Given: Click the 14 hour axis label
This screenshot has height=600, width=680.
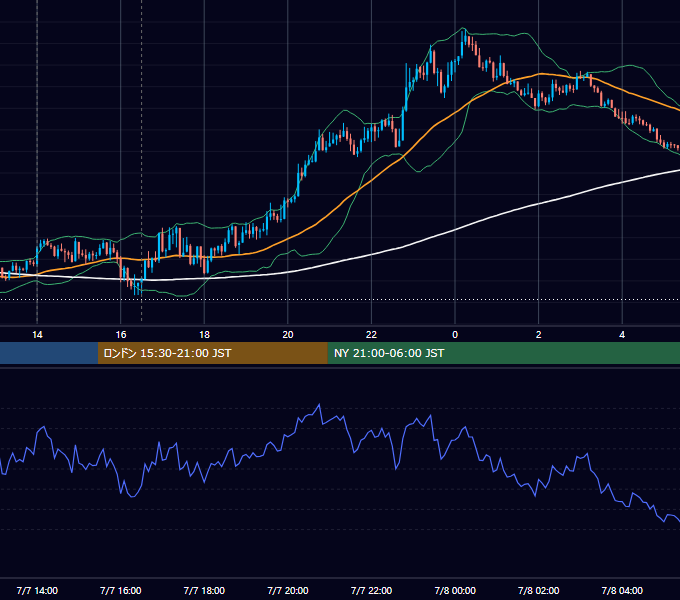Looking at the screenshot, I should tap(37, 335).
